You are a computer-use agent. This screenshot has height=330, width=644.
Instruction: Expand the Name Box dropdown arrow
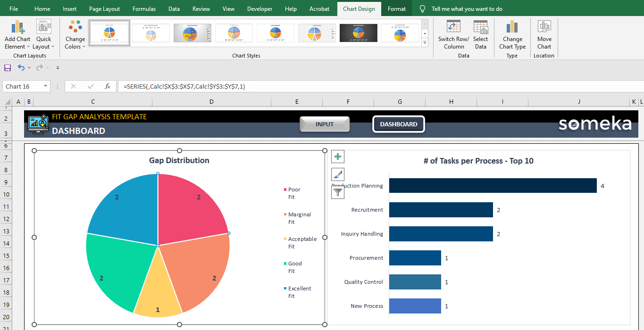click(46, 86)
